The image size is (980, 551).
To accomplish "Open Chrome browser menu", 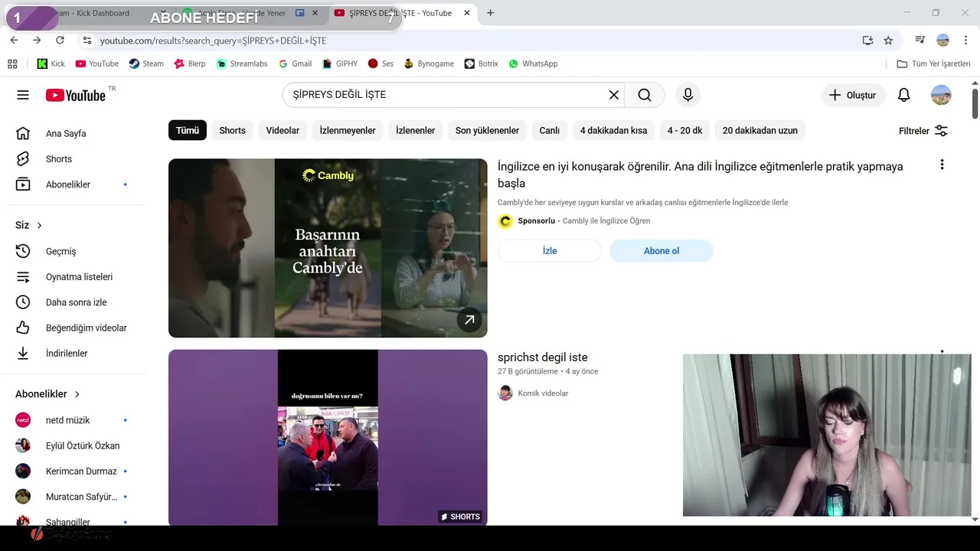I will tap(966, 41).
